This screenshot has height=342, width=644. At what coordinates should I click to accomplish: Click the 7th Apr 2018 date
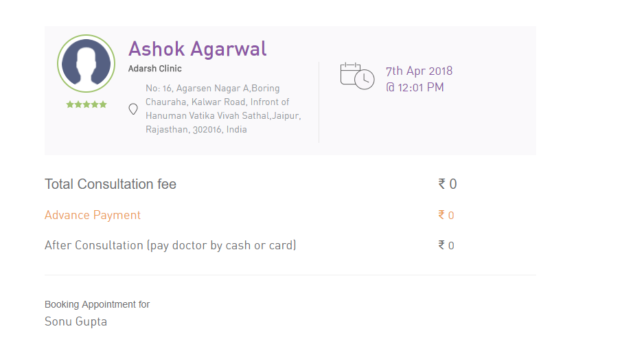pyautogui.click(x=419, y=71)
